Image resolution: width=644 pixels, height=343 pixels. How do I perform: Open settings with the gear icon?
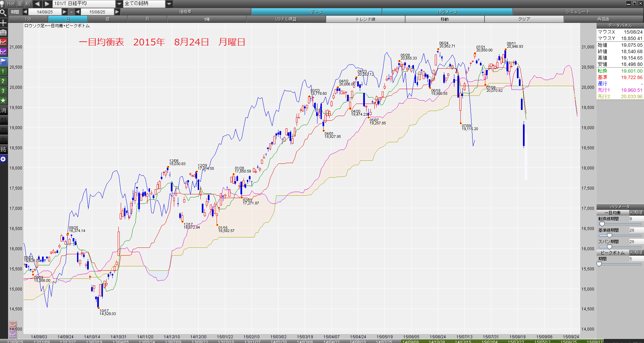(3, 159)
